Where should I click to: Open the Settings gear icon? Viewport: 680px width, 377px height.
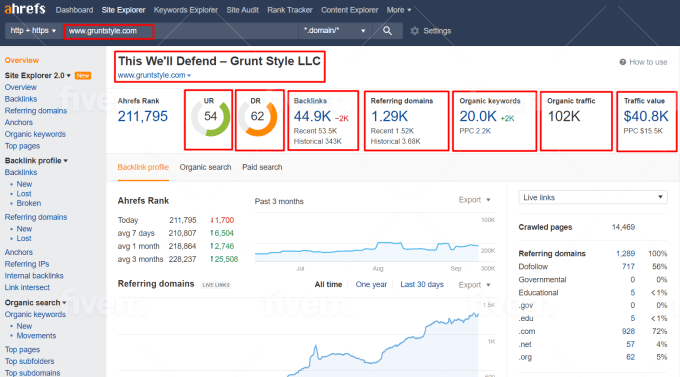pos(415,31)
